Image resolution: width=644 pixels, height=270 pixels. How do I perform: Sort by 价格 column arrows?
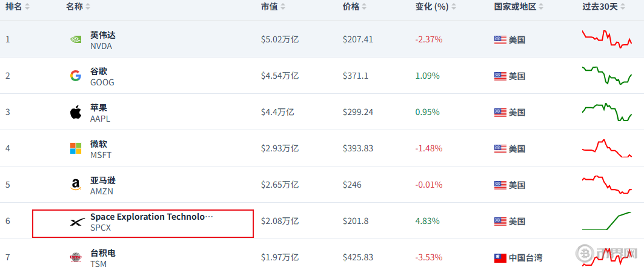click(x=364, y=7)
